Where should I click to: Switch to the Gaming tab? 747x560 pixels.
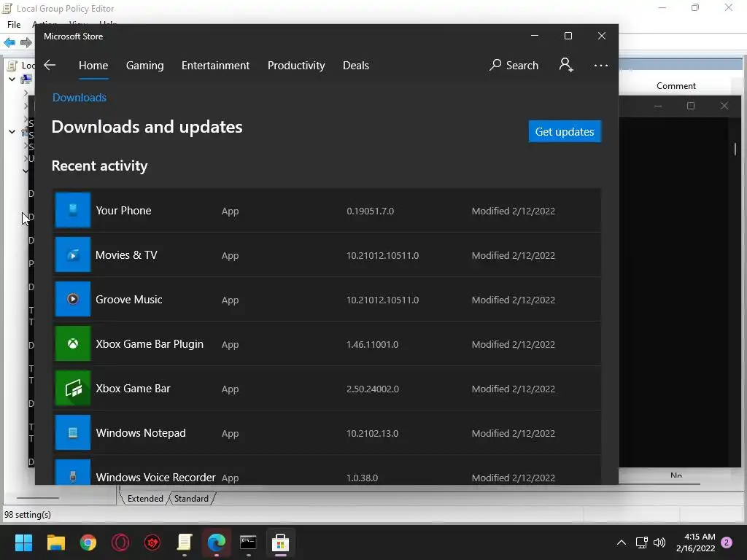(145, 65)
